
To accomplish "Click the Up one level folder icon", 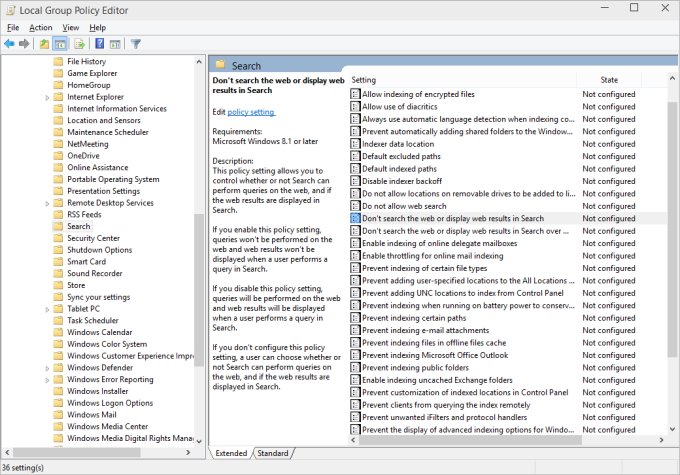I will (44, 43).
